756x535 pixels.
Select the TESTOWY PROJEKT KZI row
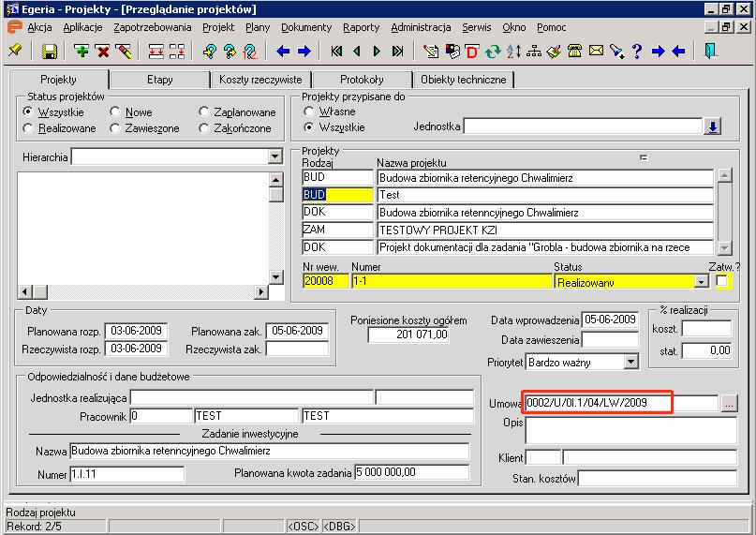coord(545,230)
